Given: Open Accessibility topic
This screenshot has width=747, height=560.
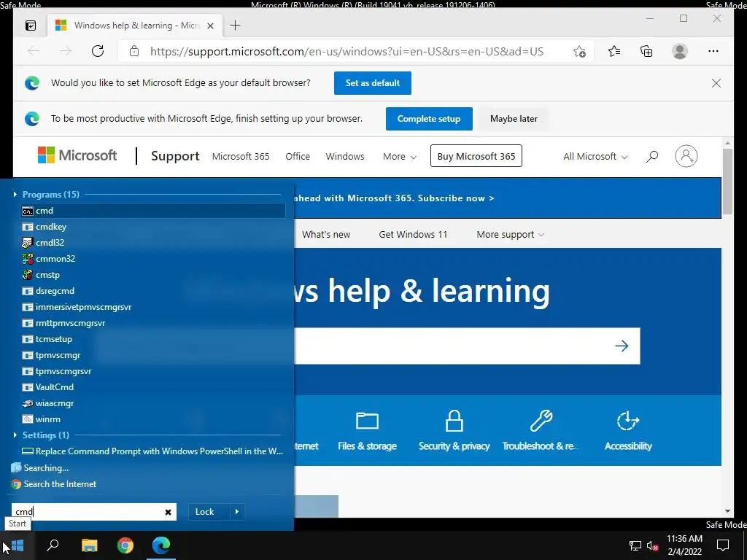Looking at the screenshot, I should tap(628, 432).
